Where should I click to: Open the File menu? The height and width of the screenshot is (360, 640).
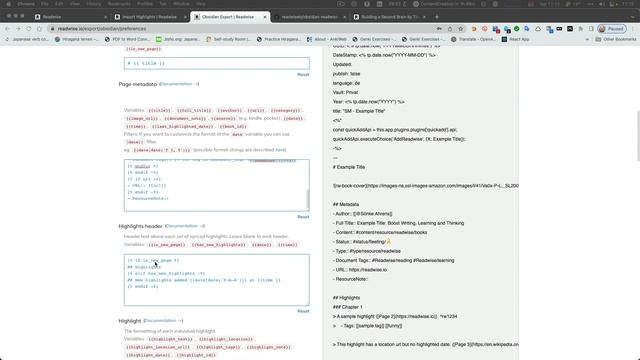pyautogui.click(x=44, y=4)
